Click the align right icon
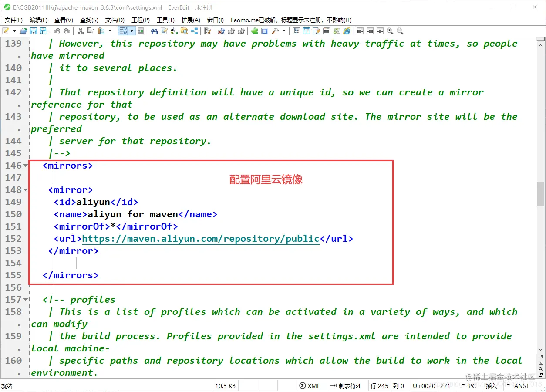 coord(370,31)
